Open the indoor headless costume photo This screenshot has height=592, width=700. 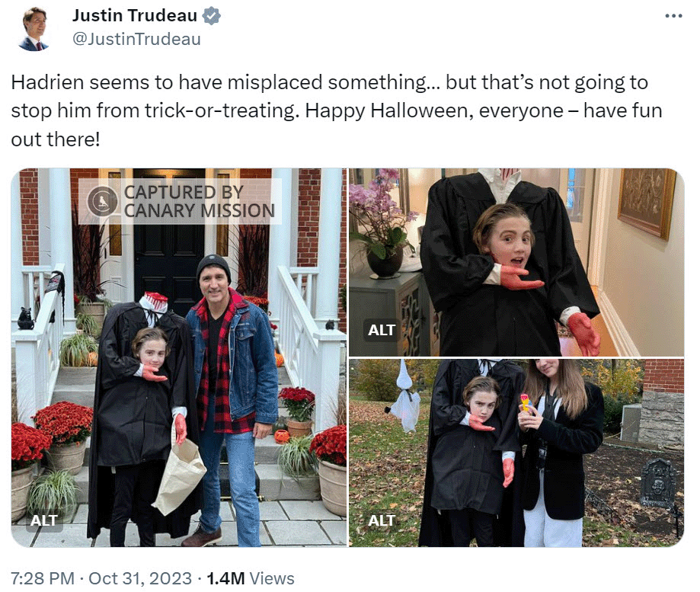coord(516,262)
